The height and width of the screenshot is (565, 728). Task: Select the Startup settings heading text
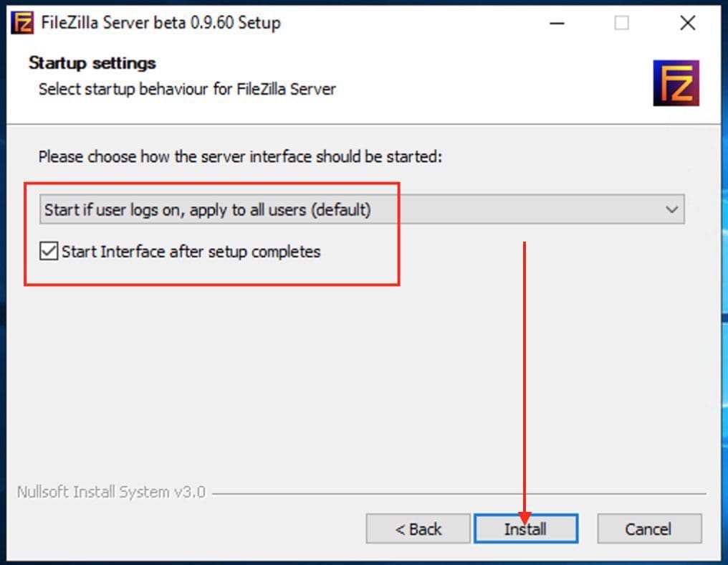(x=91, y=63)
